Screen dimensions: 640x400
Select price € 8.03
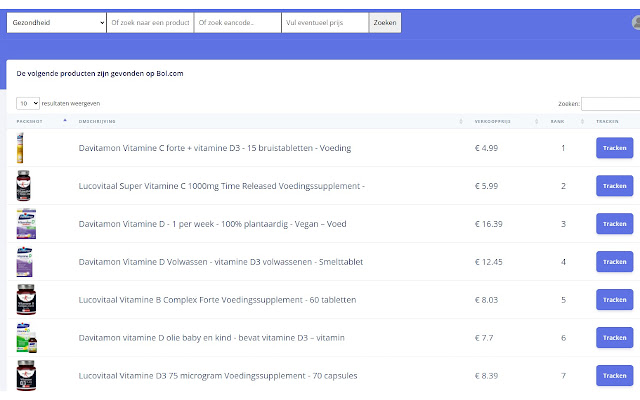click(x=486, y=300)
